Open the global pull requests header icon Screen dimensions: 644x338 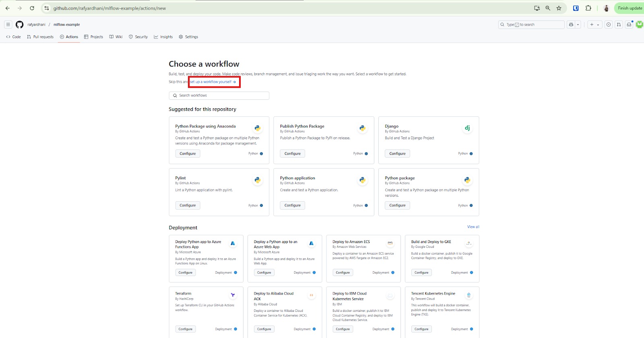(x=619, y=25)
